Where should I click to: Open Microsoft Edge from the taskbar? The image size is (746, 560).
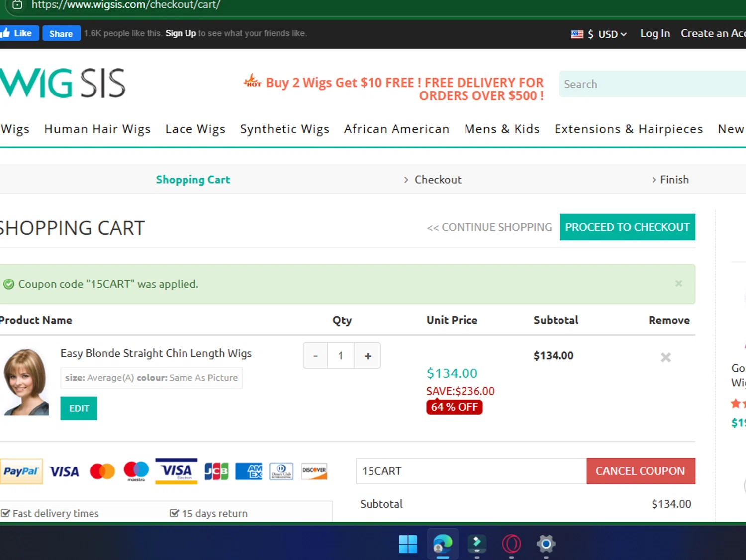(443, 544)
